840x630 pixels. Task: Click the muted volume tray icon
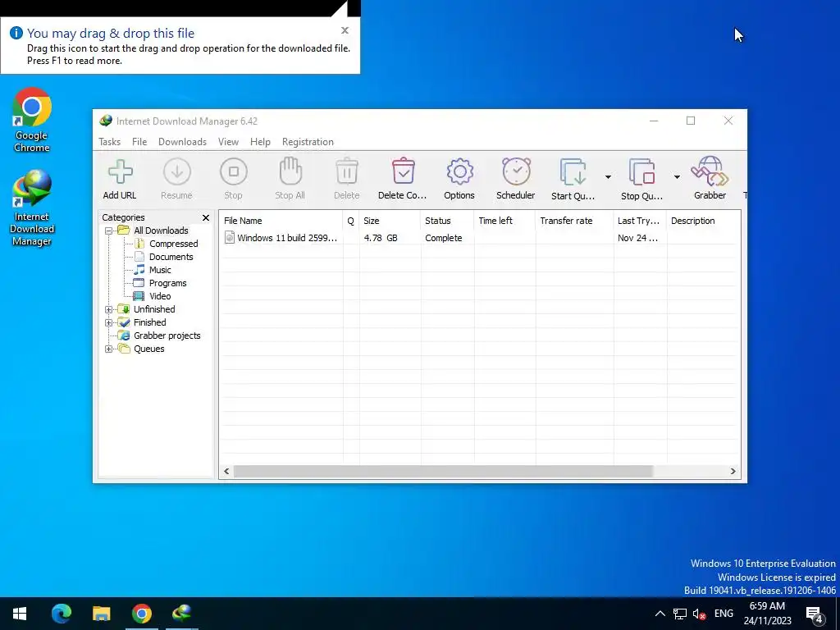click(699, 614)
